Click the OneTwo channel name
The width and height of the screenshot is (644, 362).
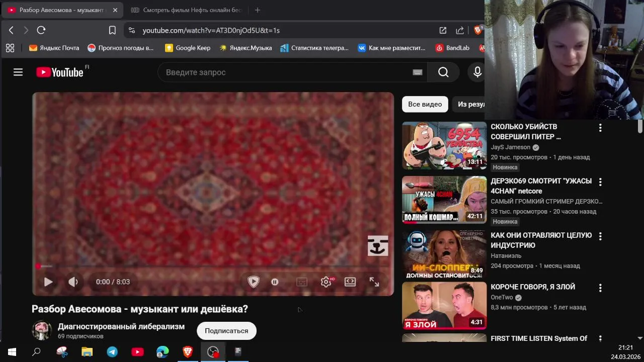[x=502, y=297]
